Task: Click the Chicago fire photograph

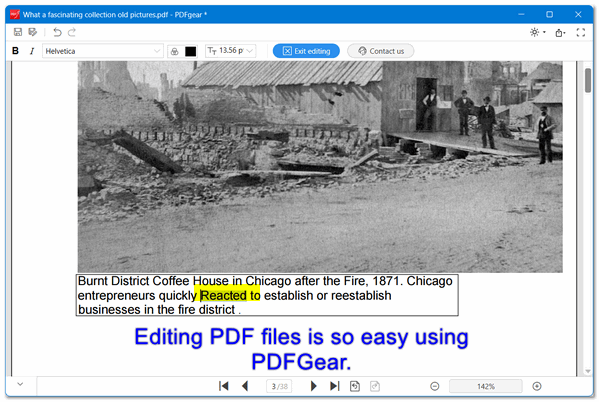Action: (320, 167)
